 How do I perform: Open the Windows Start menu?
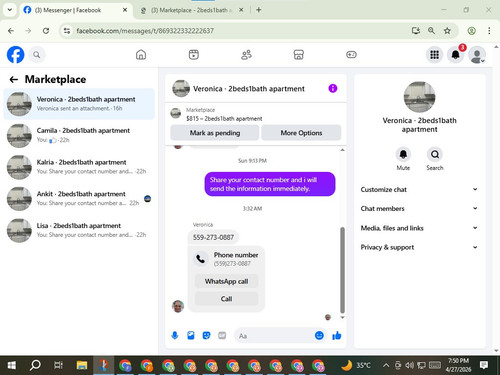tap(12, 365)
